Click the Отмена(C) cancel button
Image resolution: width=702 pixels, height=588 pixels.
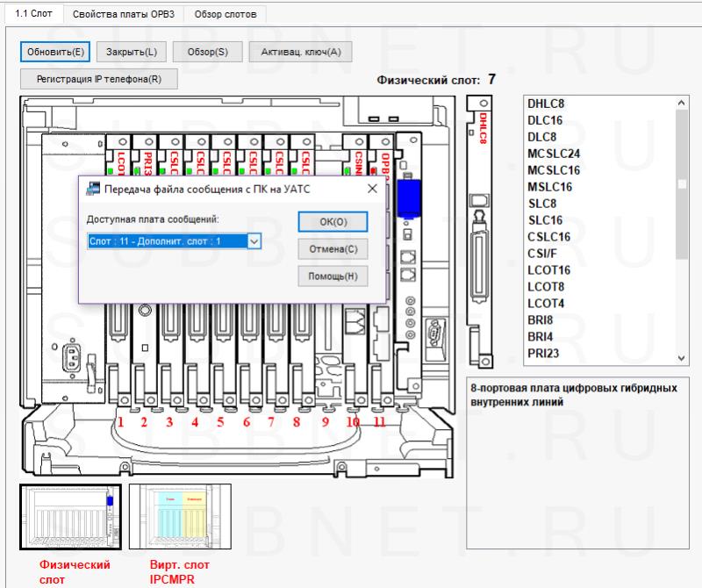click(333, 249)
